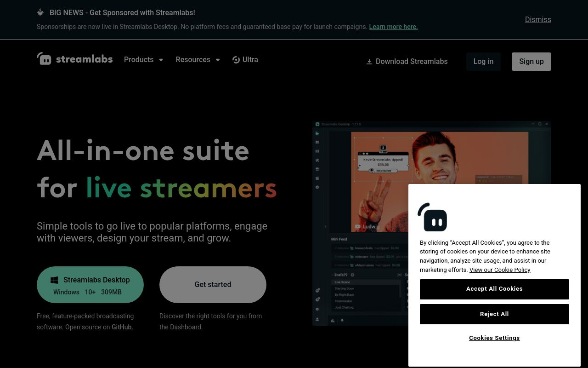Click the Sign up button
Screen dimensions: 588x368
[531, 62]
